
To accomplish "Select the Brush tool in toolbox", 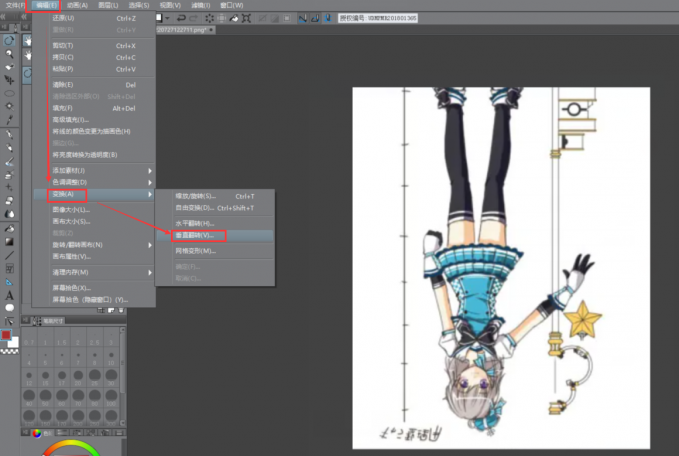I will point(9,162).
